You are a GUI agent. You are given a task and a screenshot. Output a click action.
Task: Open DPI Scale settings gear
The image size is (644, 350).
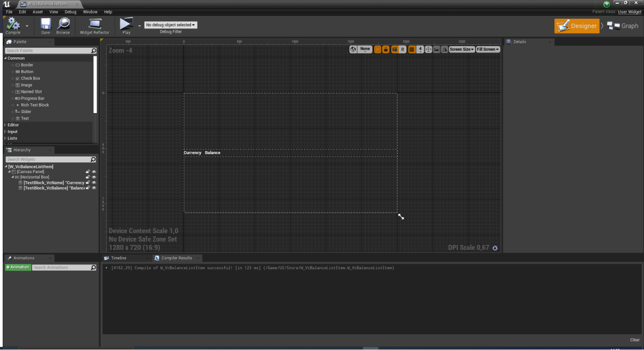(x=495, y=248)
